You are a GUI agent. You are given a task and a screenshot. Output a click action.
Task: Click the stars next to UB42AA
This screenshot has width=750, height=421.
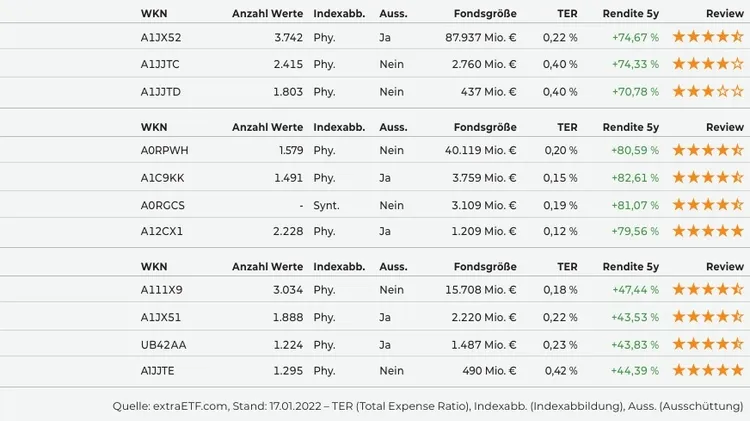tap(708, 344)
